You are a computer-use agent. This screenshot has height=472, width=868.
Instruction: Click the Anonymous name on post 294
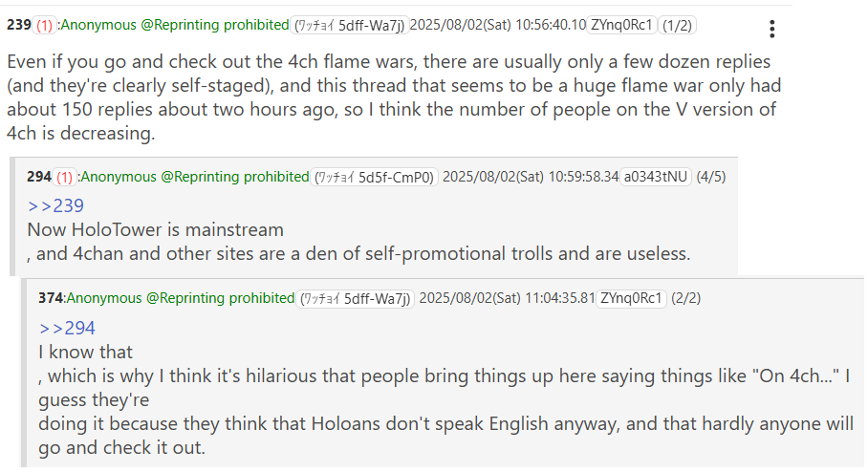[x=120, y=177]
